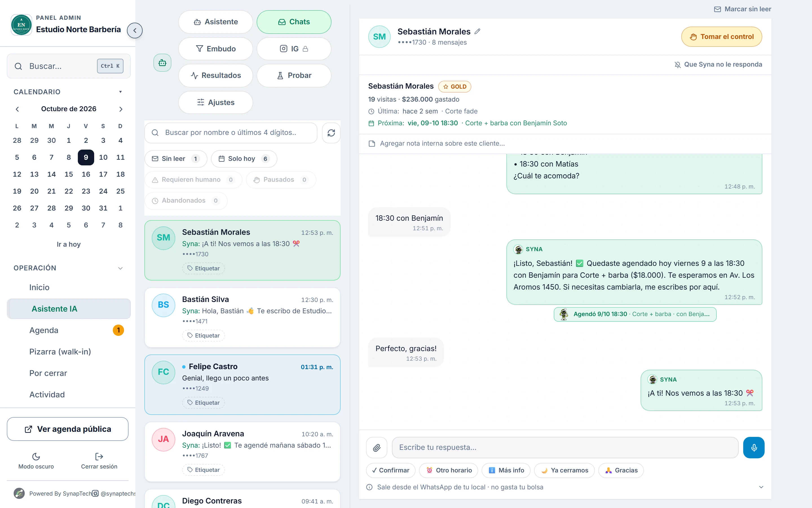Click Etiquetar tag on Joaquín Aravena chat
The image size is (812, 508).
coord(204,470)
